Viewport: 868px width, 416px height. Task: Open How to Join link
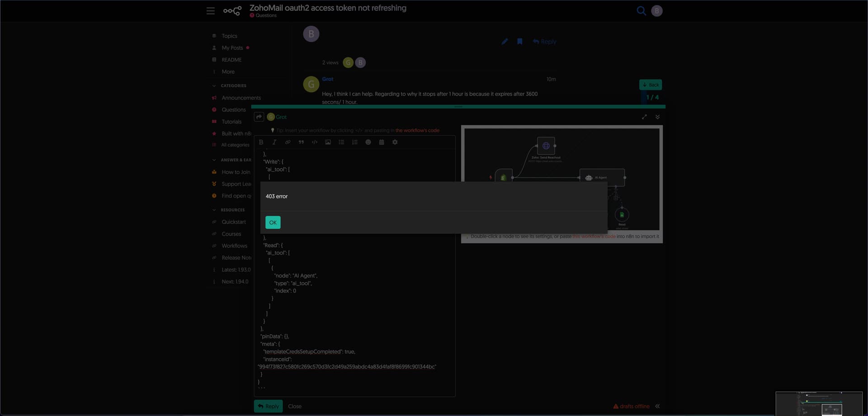pos(236,172)
